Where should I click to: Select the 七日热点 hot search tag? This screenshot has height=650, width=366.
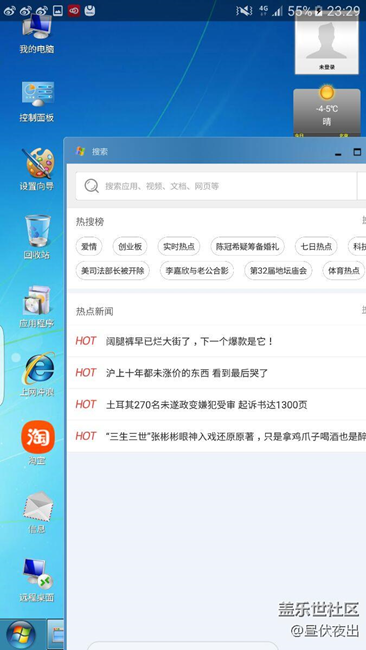pos(316,247)
